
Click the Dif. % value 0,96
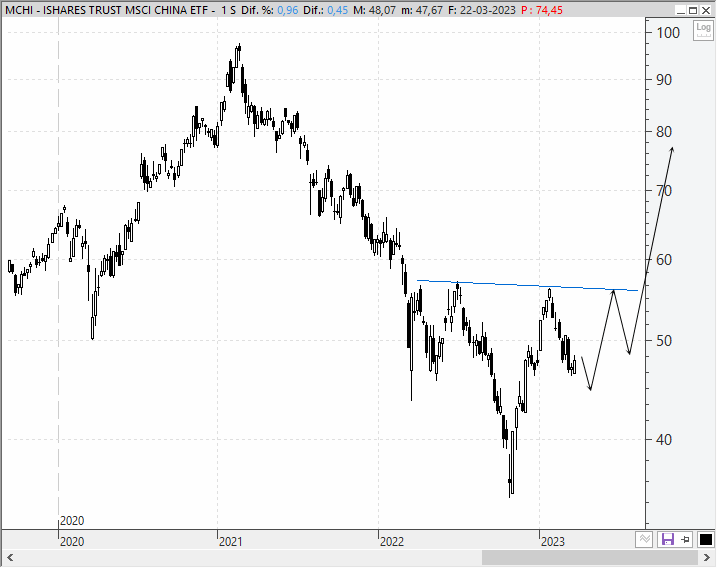point(288,10)
